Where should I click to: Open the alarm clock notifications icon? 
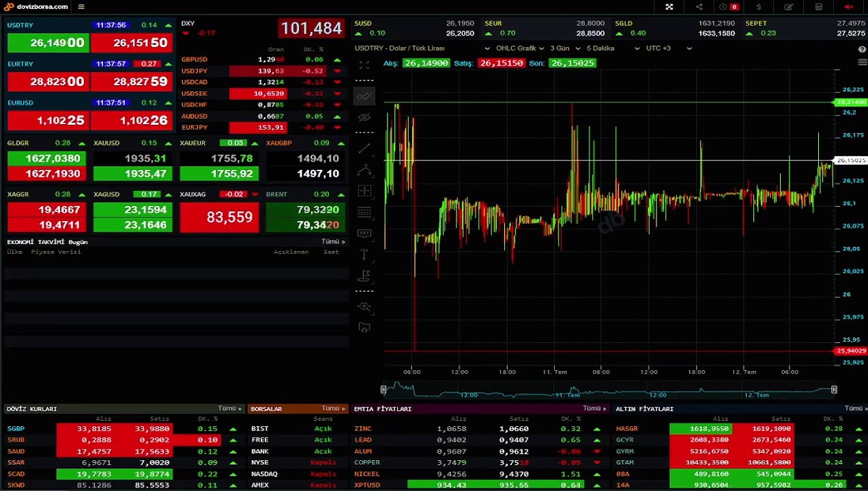[723, 7]
